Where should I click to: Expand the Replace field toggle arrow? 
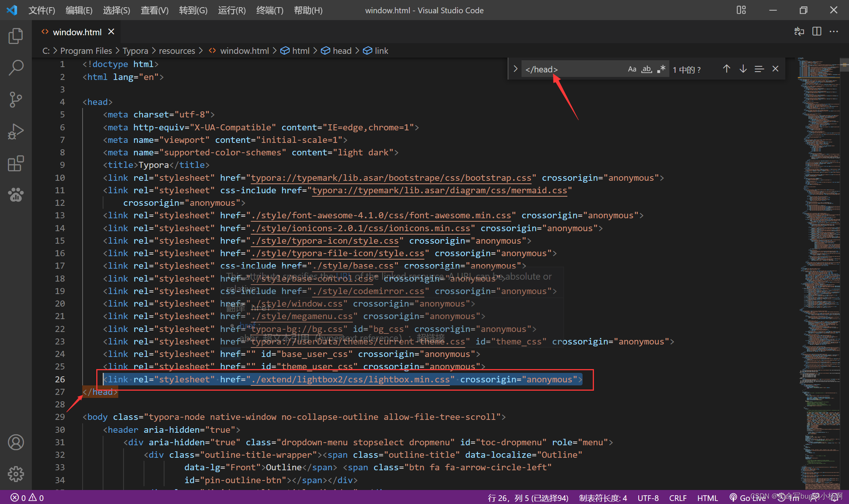point(515,69)
